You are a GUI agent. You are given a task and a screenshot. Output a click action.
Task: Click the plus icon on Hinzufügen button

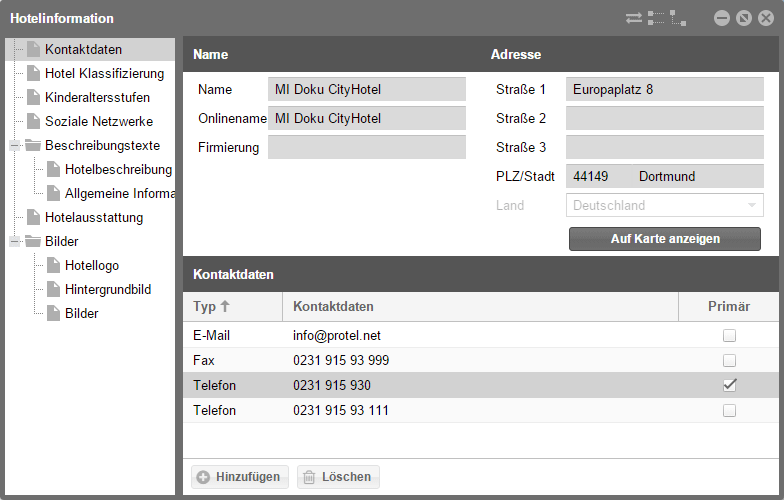pos(203,477)
